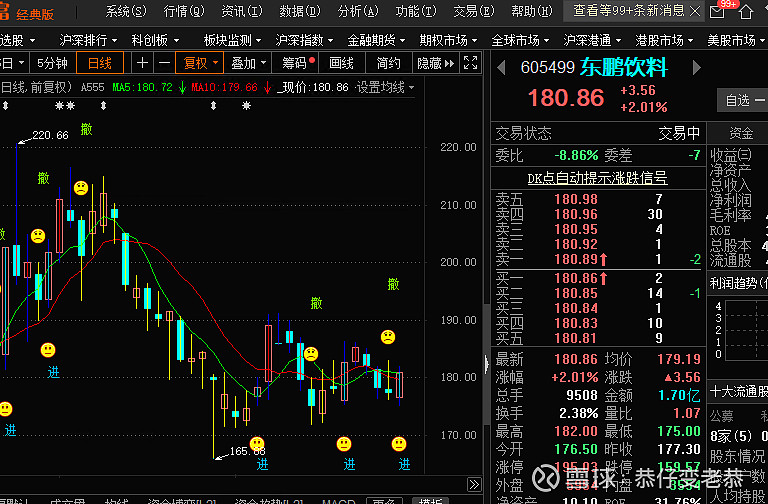Click the stock code 605499
Image resolution: width=768 pixels, height=504 pixels.
548,67
